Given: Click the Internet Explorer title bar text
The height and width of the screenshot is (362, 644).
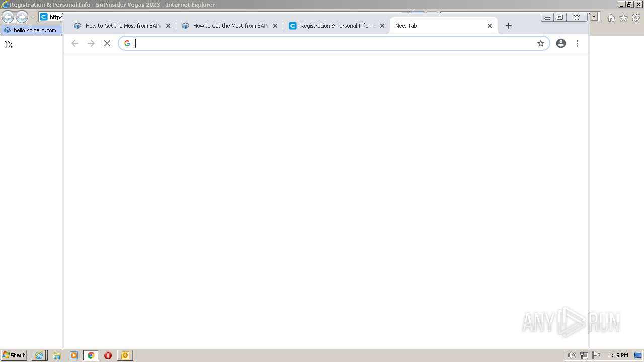Looking at the screenshot, I should 112,5.
